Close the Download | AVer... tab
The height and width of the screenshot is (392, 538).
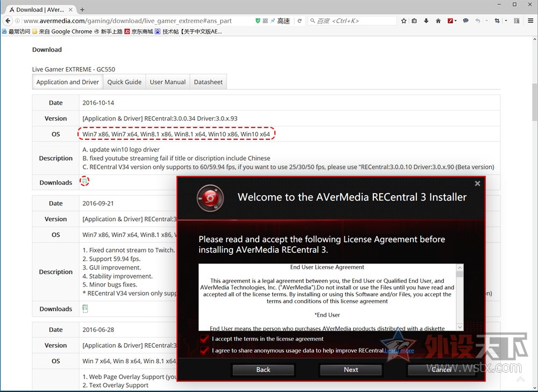[x=70, y=10]
